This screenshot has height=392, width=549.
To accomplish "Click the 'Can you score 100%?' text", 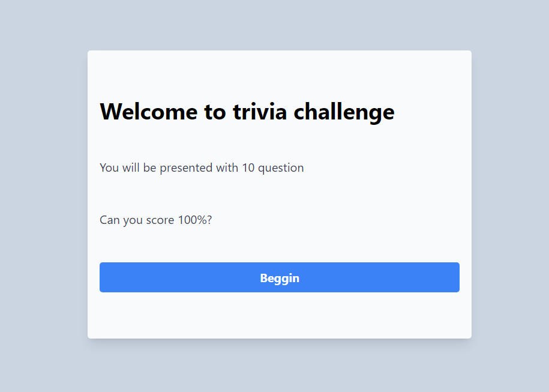I will click(155, 220).
